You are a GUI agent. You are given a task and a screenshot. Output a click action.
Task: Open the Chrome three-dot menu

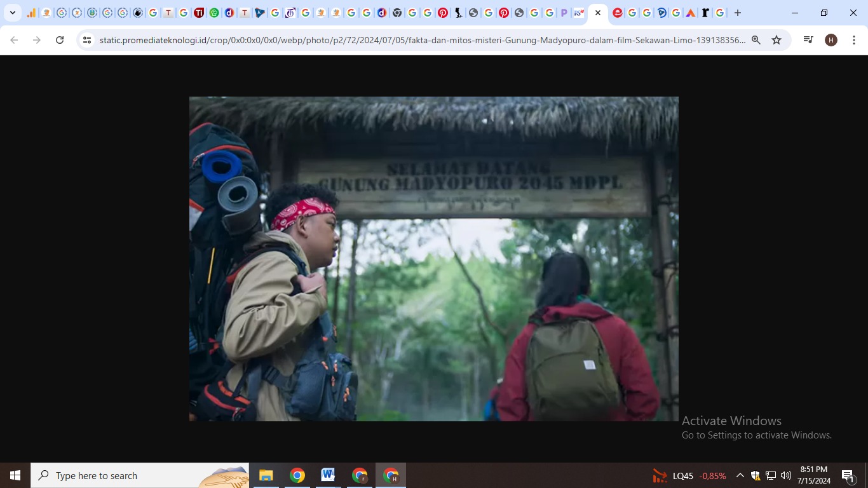click(x=854, y=40)
